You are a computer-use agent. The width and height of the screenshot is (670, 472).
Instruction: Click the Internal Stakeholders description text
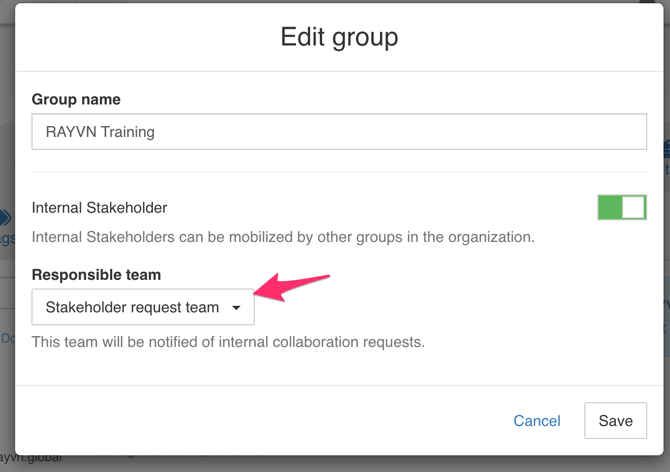coord(283,238)
